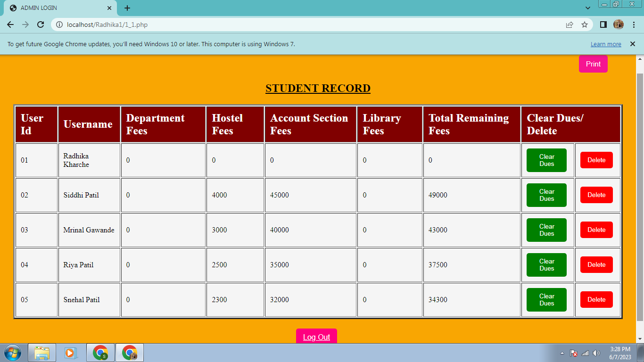The height and width of the screenshot is (362, 644).
Task: Clear Dues for Mrinal Gawande
Action: [546, 230]
